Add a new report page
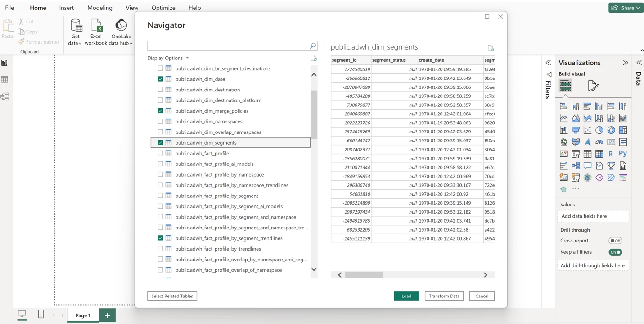The width and height of the screenshot is (644, 324). pyautogui.click(x=107, y=315)
